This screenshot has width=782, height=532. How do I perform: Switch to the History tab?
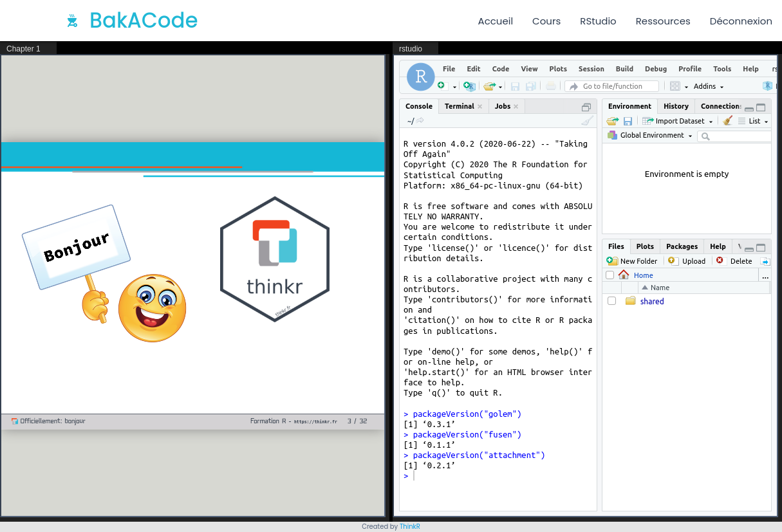(x=676, y=106)
